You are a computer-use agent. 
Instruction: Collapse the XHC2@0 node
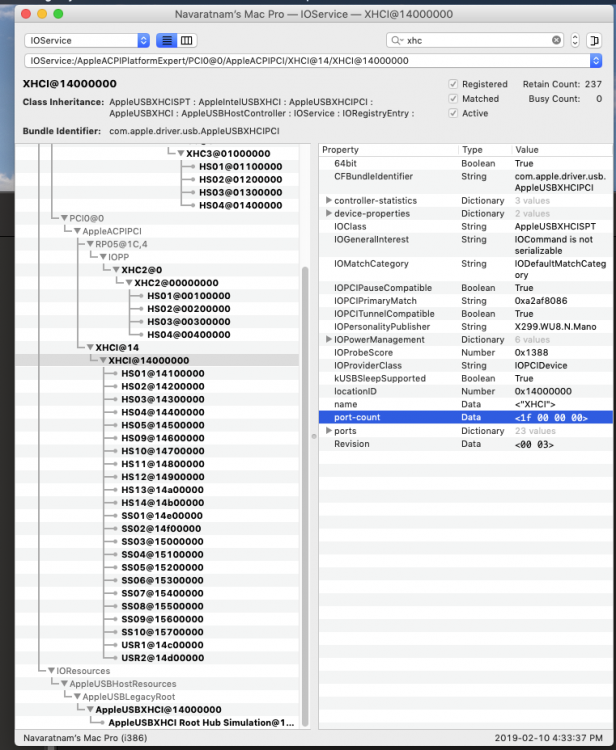(116, 270)
